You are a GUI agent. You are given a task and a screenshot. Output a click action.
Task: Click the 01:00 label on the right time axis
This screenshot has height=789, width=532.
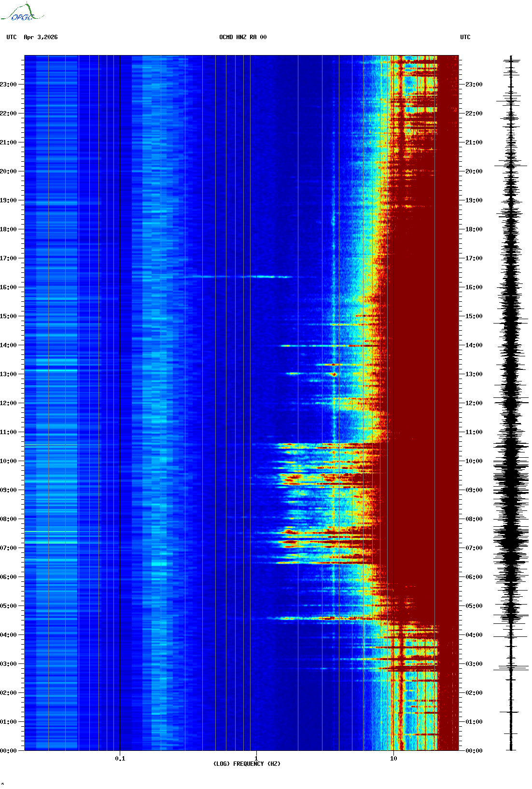coord(474,722)
